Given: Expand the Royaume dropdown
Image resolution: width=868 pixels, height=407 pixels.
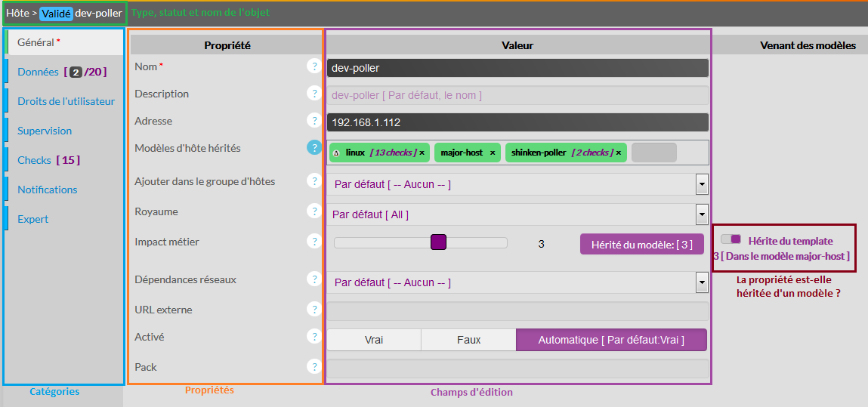Looking at the screenshot, I should pyautogui.click(x=701, y=214).
